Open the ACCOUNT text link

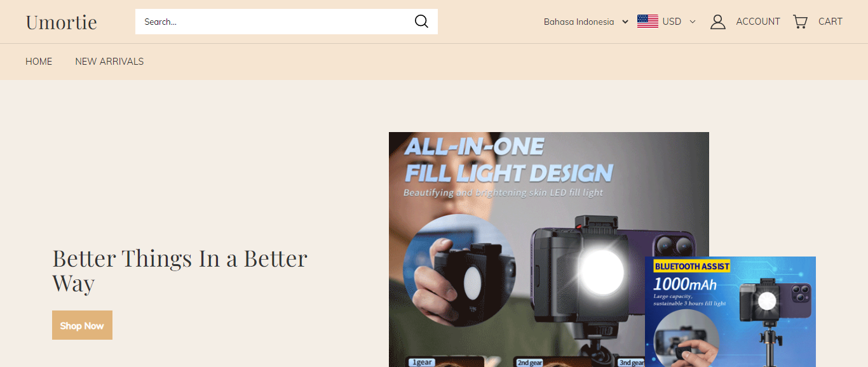(758, 22)
